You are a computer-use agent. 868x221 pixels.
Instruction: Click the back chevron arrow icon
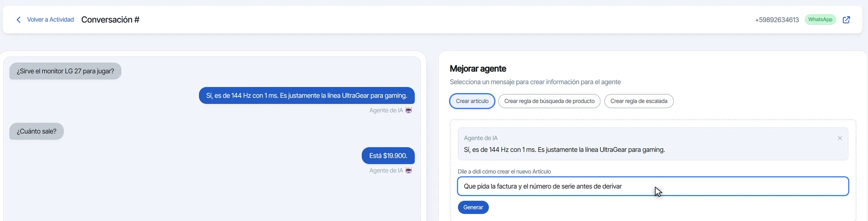point(19,19)
